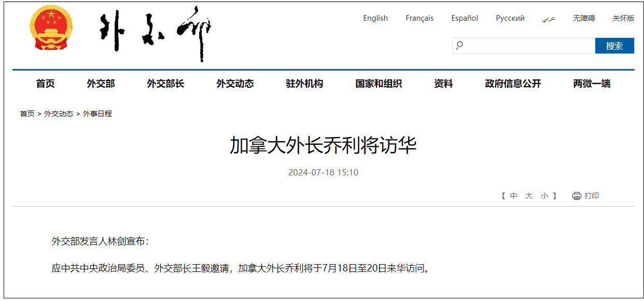Image resolution: width=644 pixels, height=301 pixels.
Task: Click the paragraph about 王毅 invitation
Action: pos(241,269)
